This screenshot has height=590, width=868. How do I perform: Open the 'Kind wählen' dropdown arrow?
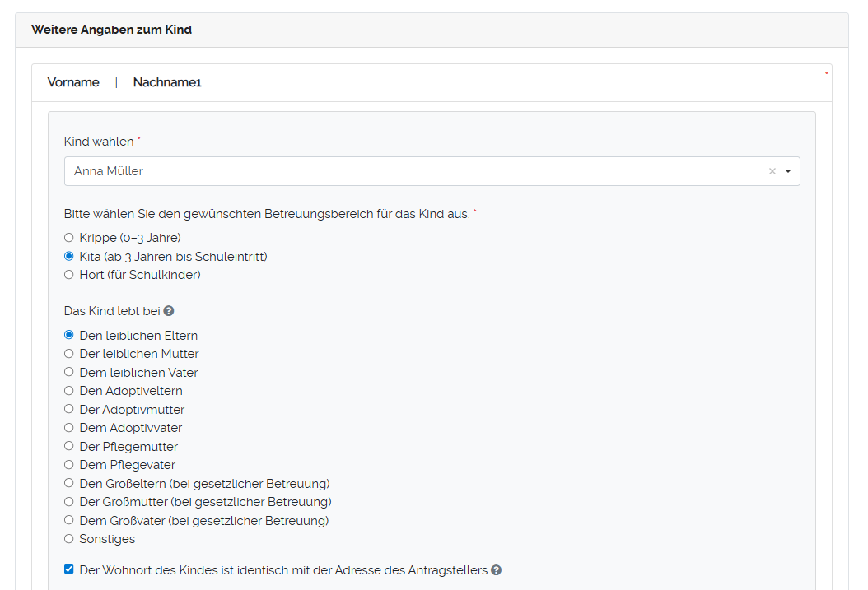click(788, 171)
